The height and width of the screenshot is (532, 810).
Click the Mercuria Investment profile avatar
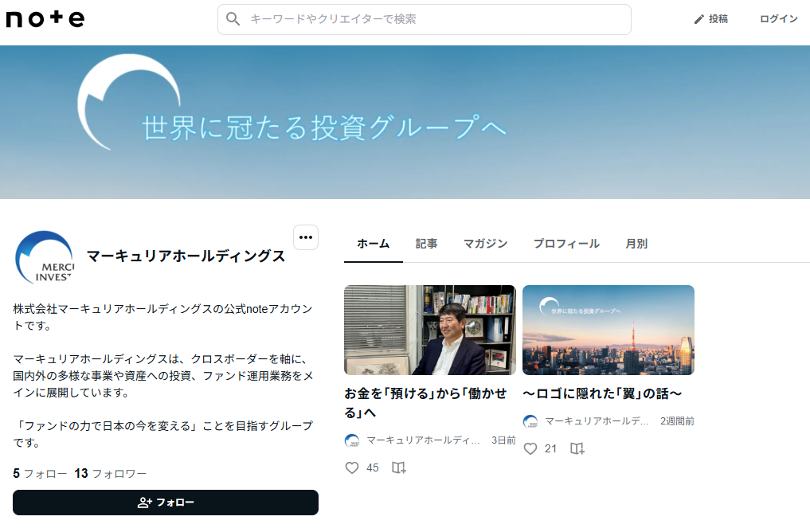pyautogui.click(x=45, y=256)
